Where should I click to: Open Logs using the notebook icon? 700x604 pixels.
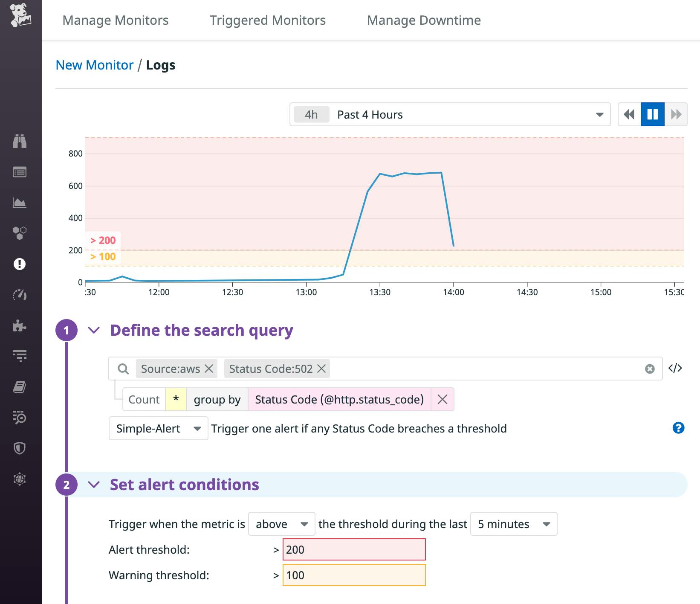(20, 387)
